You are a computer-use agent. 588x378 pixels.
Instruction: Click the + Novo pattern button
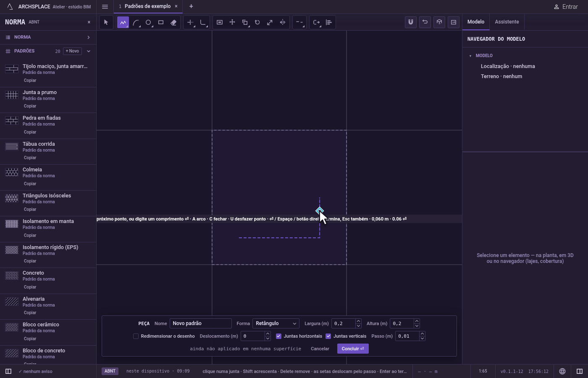72,51
